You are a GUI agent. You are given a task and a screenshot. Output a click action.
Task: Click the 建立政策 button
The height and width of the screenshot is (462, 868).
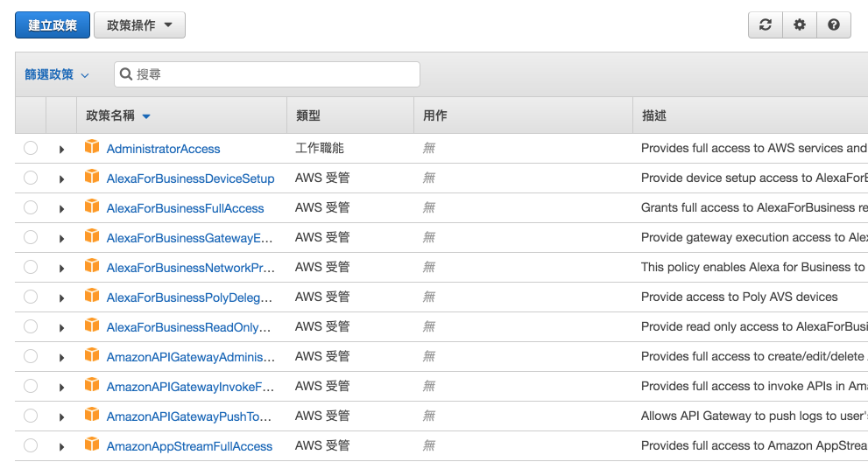tap(53, 24)
